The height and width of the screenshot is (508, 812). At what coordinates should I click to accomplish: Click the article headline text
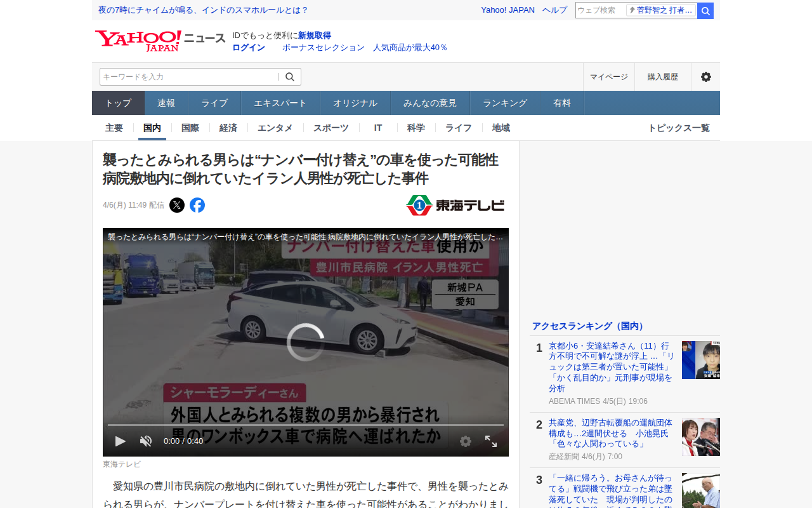[x=301, y=169]
